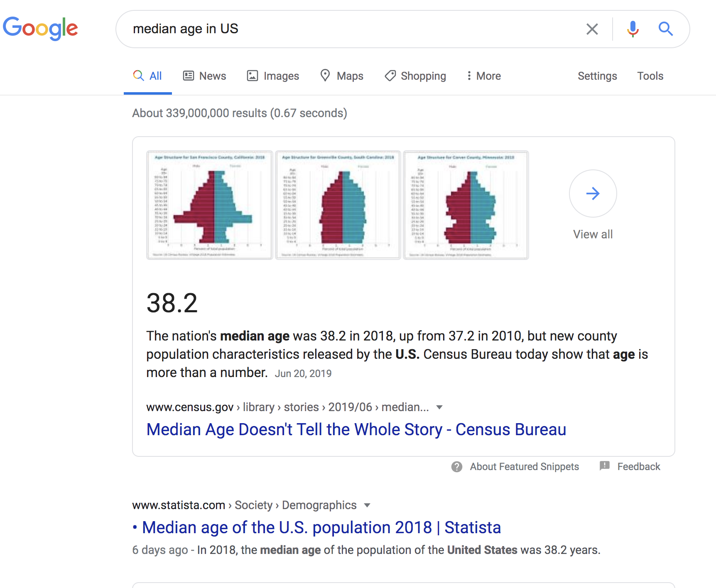Expand statista.com result options arrow

coord(367,505)
